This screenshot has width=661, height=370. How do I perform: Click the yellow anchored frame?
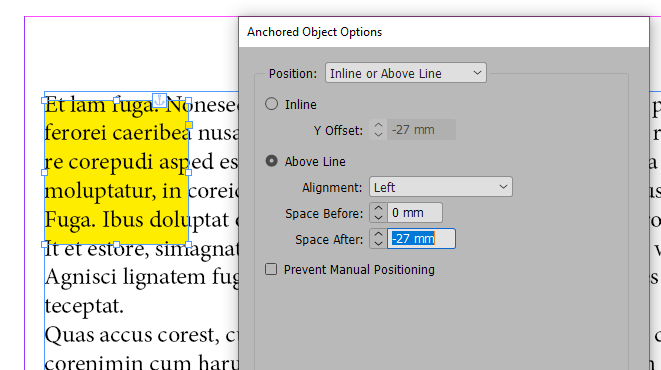coord(116,172)
